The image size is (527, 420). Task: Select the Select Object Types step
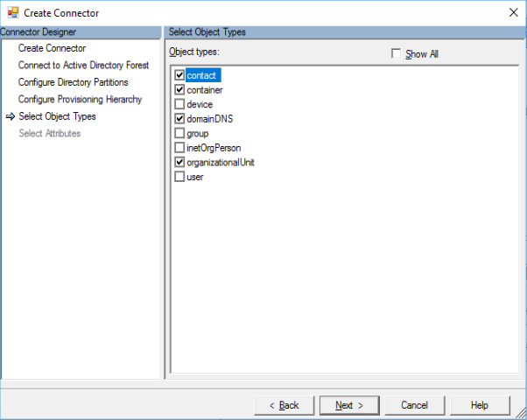coord(57,116)
